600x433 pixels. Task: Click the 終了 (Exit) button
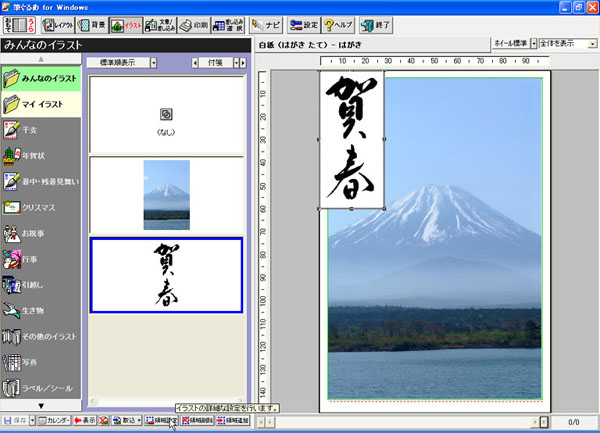click(376, 25)
